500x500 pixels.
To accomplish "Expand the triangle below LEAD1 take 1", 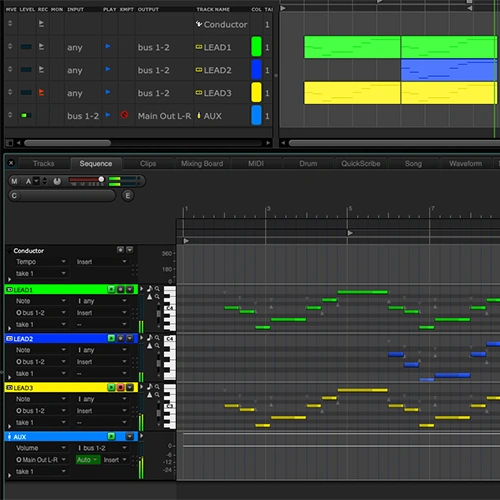I will coord(9,329).
